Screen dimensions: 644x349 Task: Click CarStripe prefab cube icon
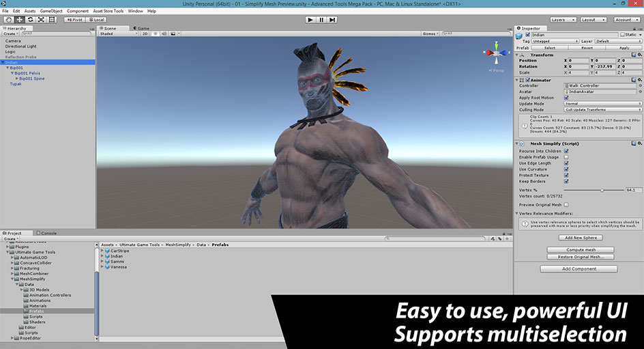(x=107, y=251)
